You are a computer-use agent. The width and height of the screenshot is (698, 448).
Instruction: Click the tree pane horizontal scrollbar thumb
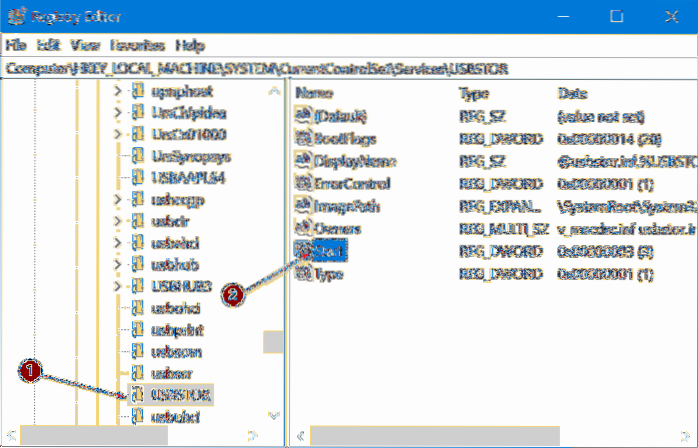click(x=94, y=435)
